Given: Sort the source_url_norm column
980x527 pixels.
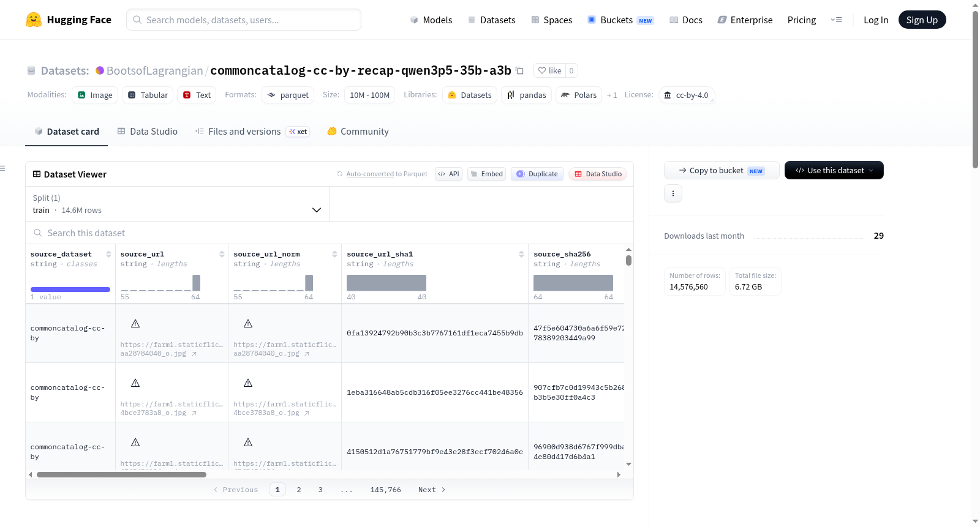Looking at the screenshot, I should point(334,254).
